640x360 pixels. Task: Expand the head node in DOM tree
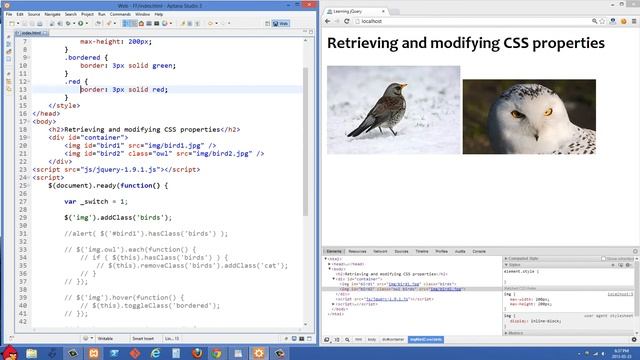pyautogui.click(x=329, y=264)
